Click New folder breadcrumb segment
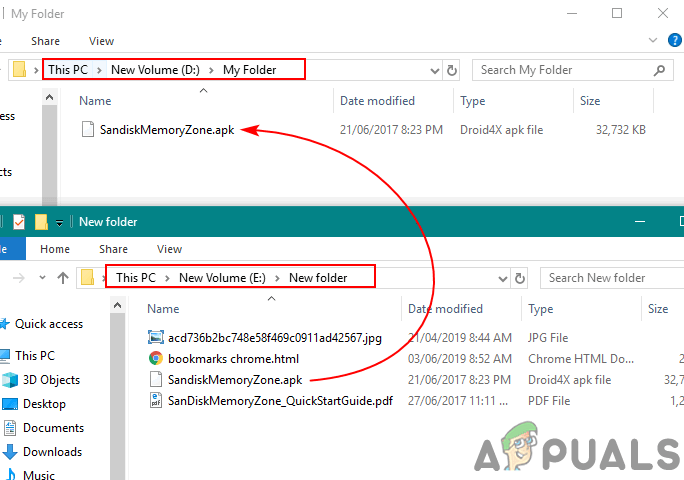684x480 pixels. pos(318,278)
